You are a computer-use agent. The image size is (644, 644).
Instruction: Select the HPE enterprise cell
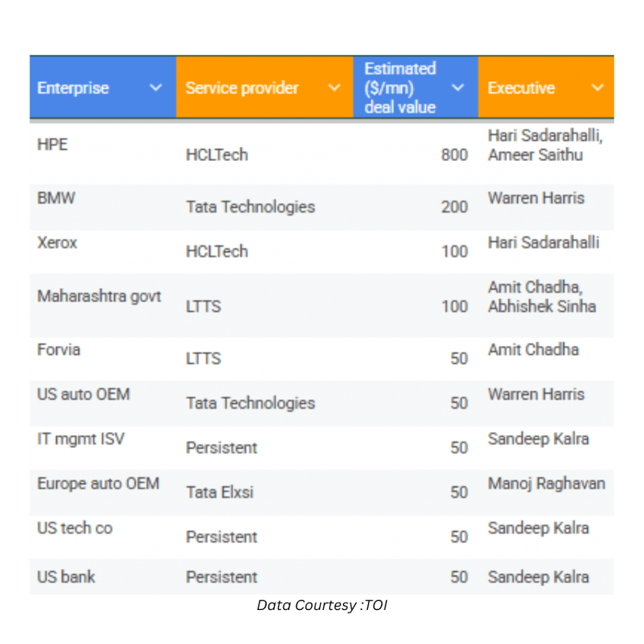coord(53,144)
